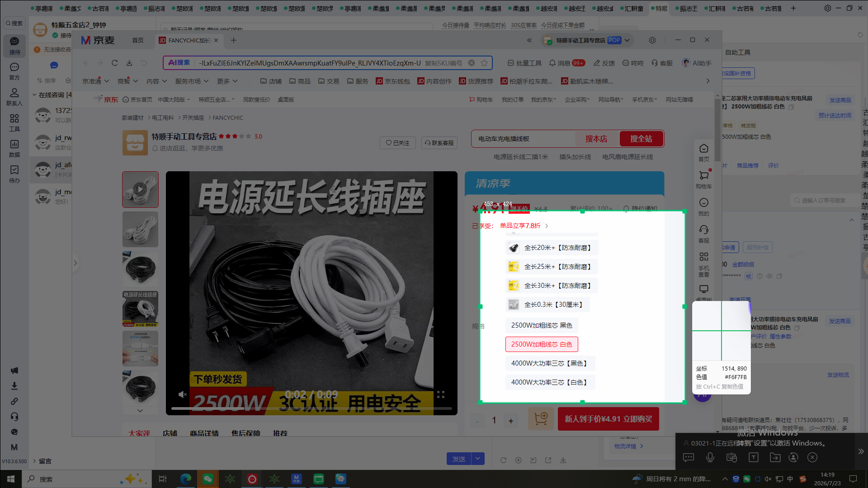Open 批量工具 in the 京麦 toolbar
The width and height of the screenshot is (868, 488).
click(x=524, y=63)
